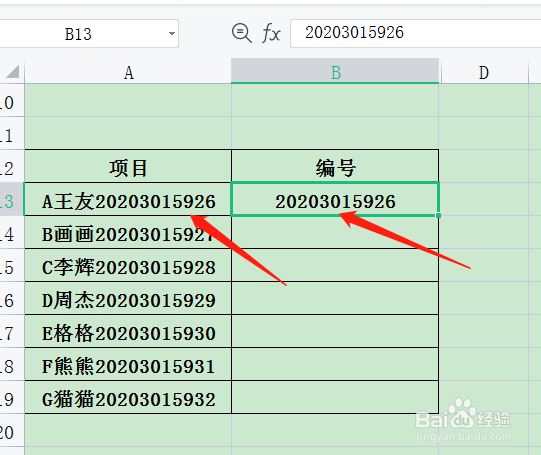This screenshot has width=541, height=455.
Task: Select the row header for row 10
Action: pyautogui.click(x=12, y=101)
